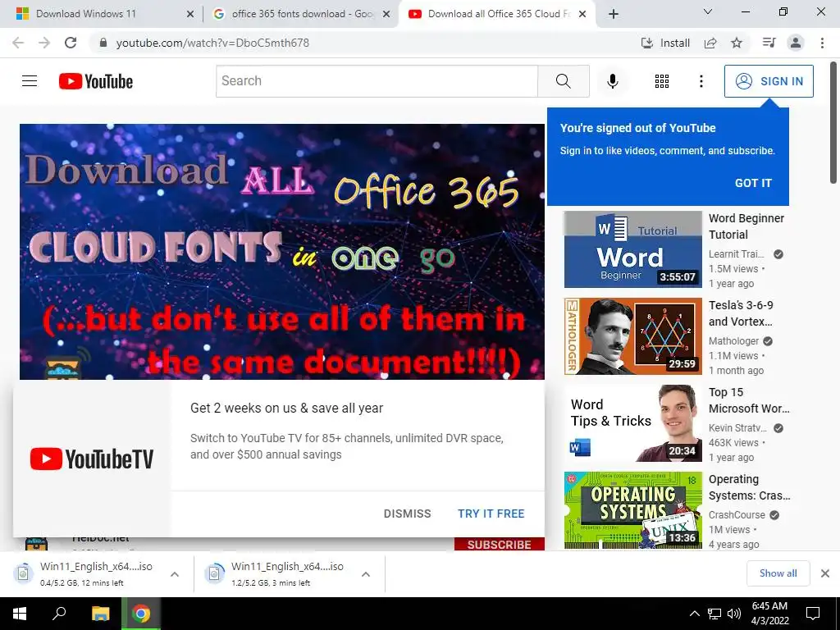Click Operating Systems: Crash title
The height and width of the screenshot is (630, 840).
click(750, 487)
